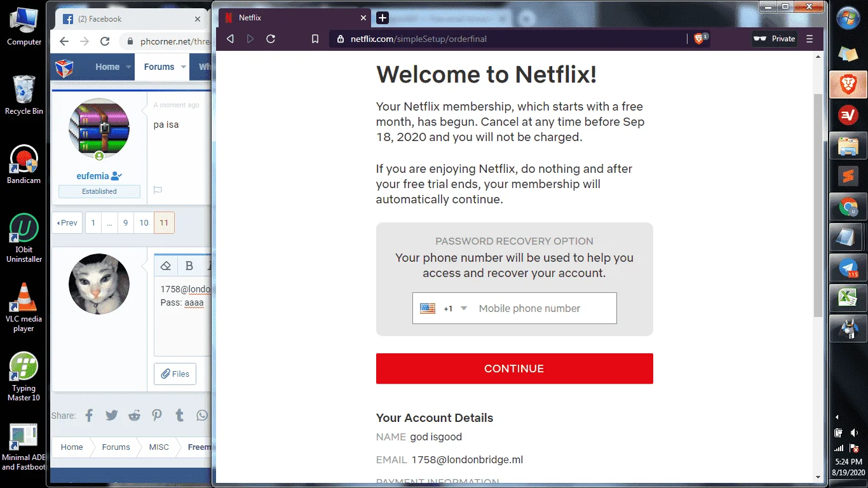Open ExpressVPN from the taskbar
This screenshot has height=488, width=868.
(848, 115)
